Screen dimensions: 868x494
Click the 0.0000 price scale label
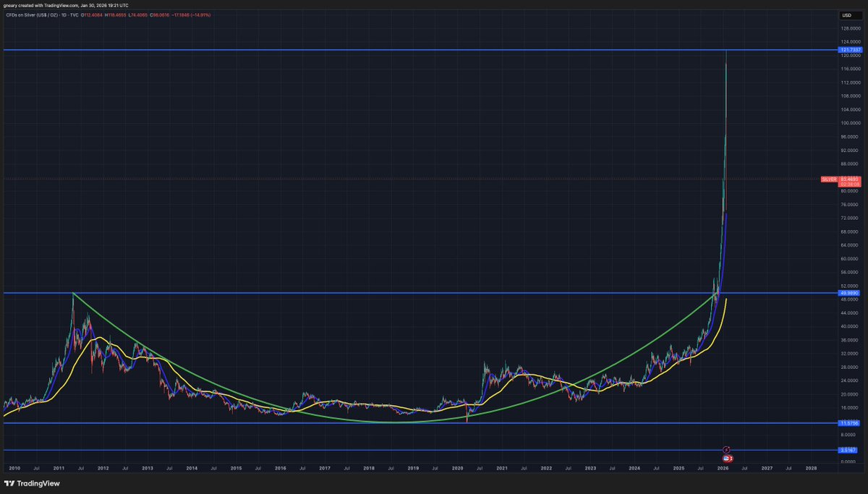pos(850,462)
